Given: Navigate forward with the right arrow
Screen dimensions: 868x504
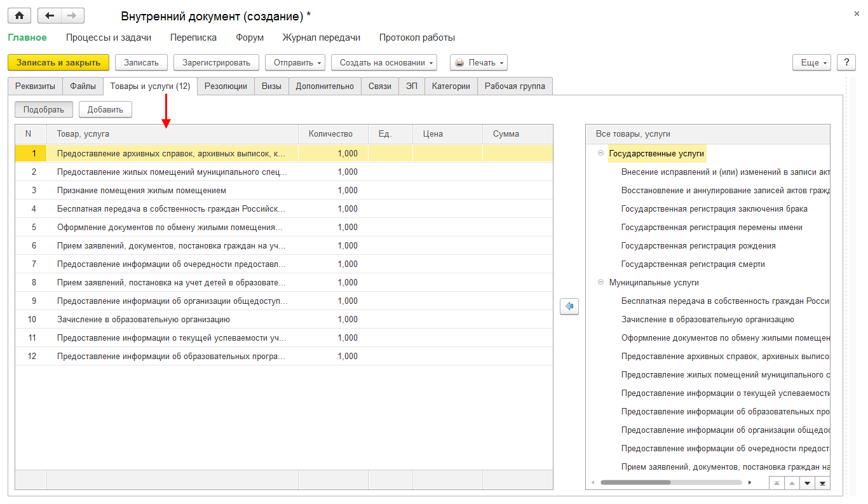Looking at the screenshot, I should (x=72, y=16).
